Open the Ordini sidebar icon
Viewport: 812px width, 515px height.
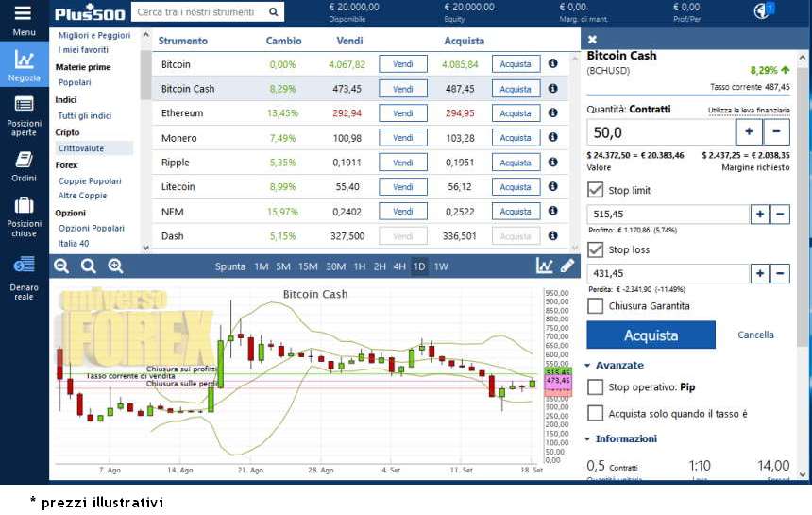[24, 164]
